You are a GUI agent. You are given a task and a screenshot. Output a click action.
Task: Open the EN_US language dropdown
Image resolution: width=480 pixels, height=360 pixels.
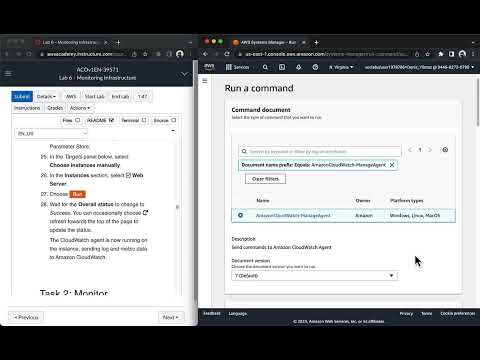51,133
